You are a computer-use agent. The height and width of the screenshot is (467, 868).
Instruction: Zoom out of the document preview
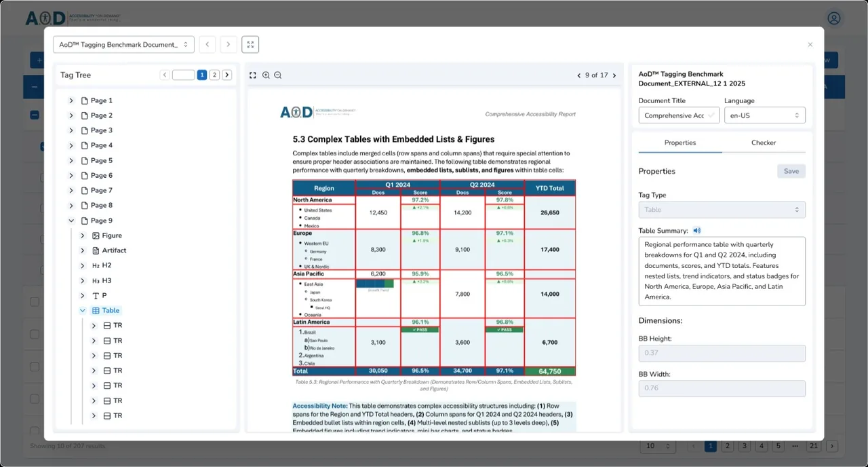[x=277, y=75]
